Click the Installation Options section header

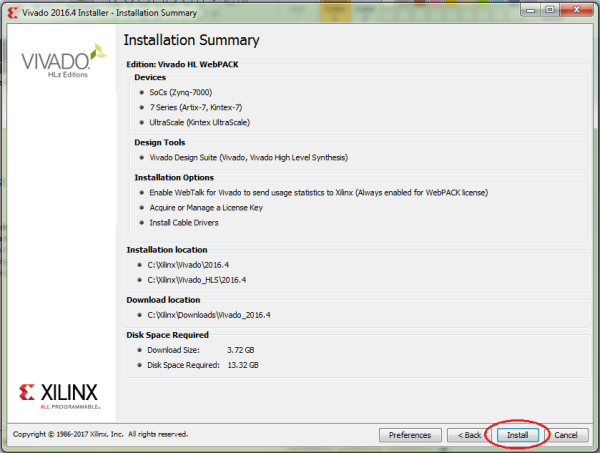point(174,178)
